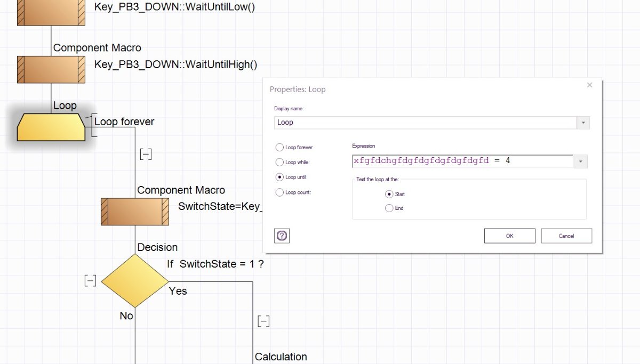Collapse the Decision Yes branch [-] marker

(x=263, y=321)
